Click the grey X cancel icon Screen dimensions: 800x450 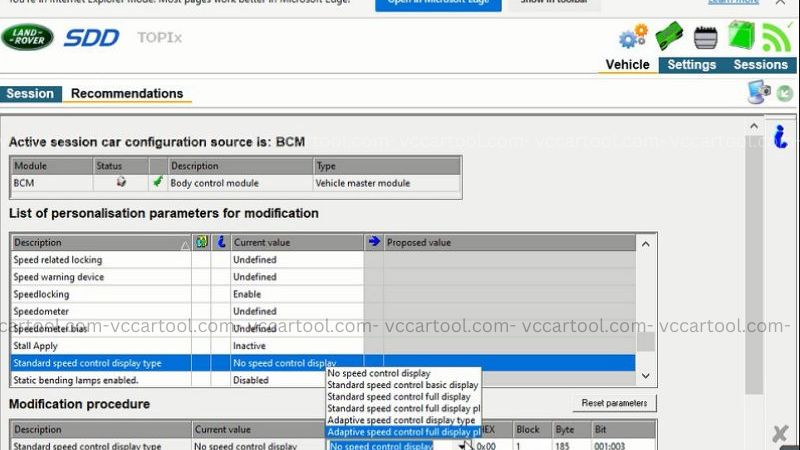[x=780, y=433]
